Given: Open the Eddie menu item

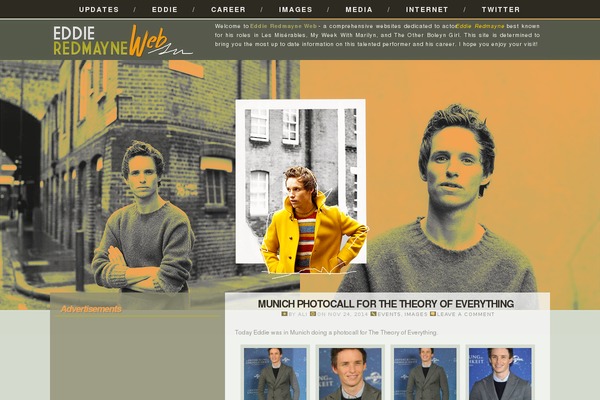Looking at the screenshot, I should (x=165, y=10).
